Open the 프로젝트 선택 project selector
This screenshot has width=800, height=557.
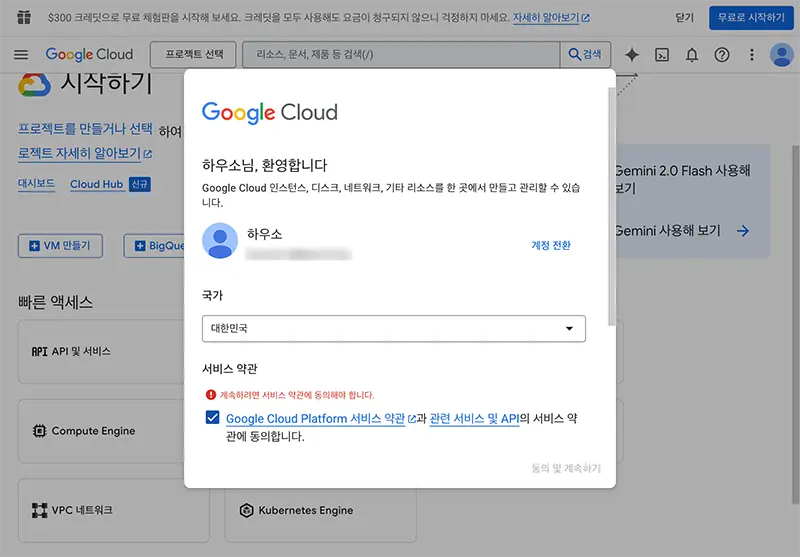click(x=193, y=55)
